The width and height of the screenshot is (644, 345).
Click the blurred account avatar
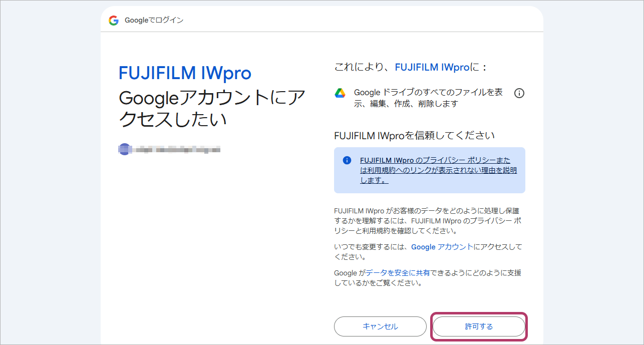124,149
